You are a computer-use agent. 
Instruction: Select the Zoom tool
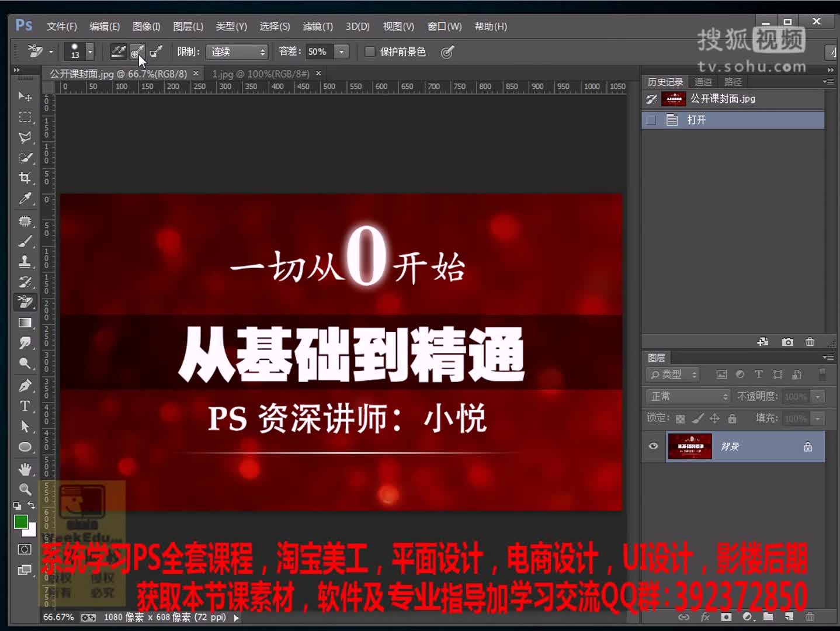click(x=25, y=490)
